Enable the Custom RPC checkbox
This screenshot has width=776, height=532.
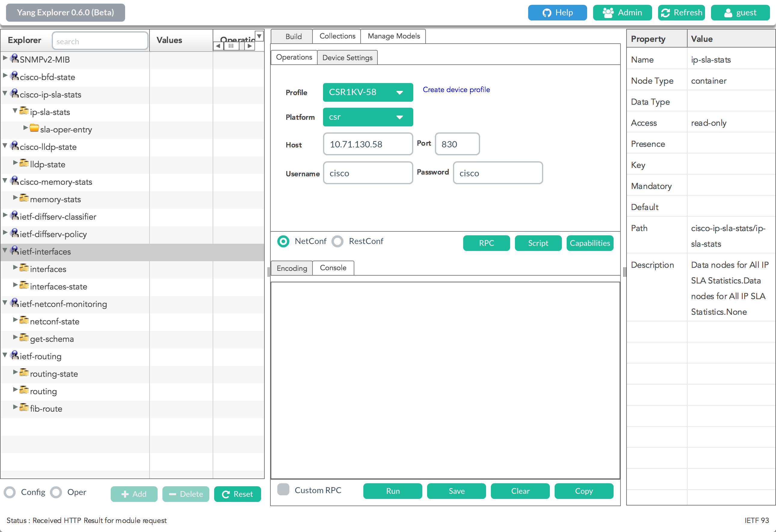coord(283,490)
